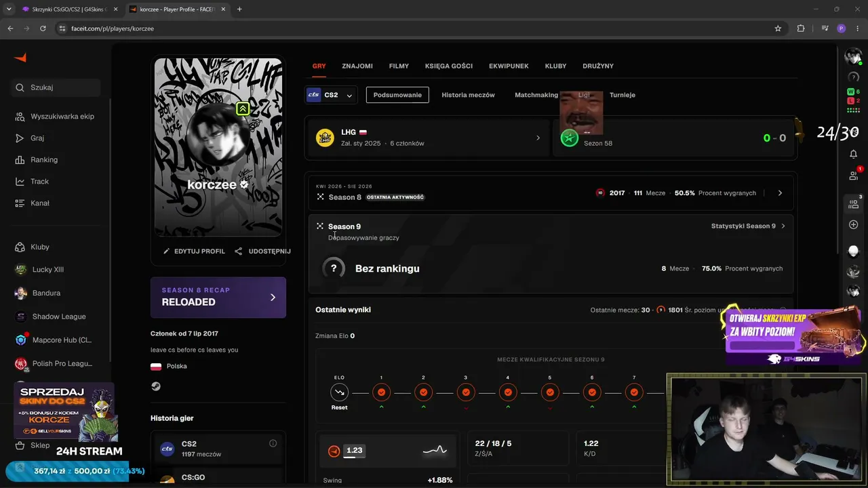Switch to the KSIĘGA GOŚCI tab
Screen dimensions: 868x488
[x=449, y=66]
